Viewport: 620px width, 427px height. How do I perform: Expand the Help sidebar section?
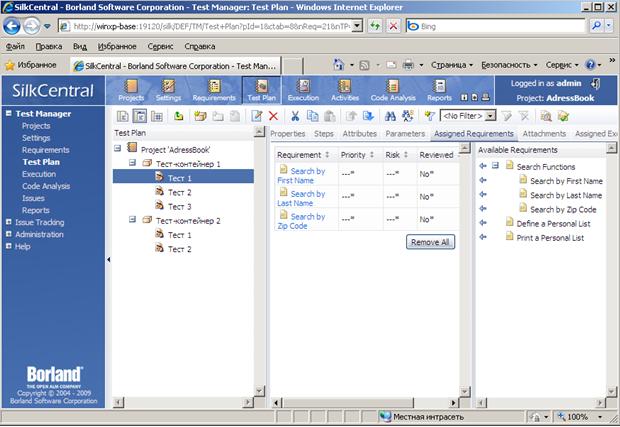point(8,246)
